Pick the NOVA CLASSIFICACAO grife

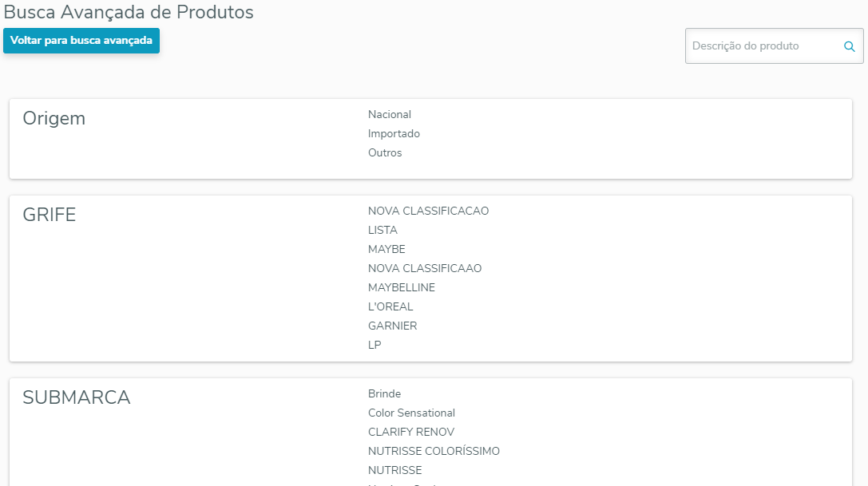click(428, 211)
